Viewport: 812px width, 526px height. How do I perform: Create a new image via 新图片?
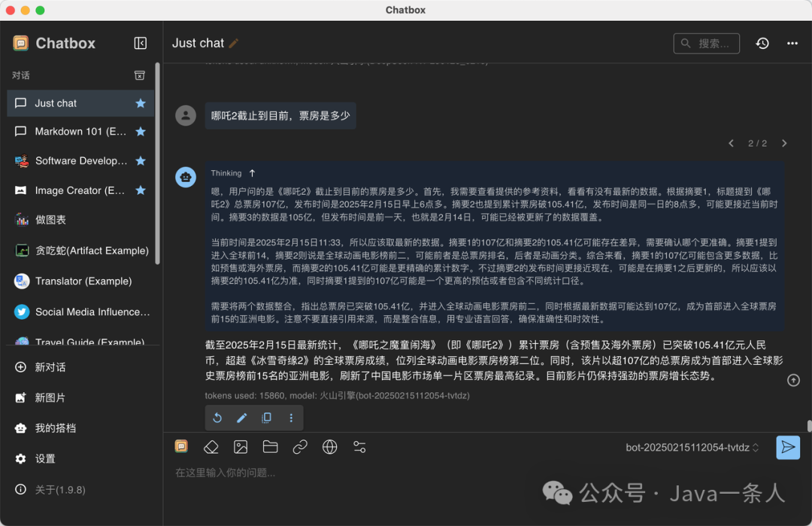(x=80, y=398)
